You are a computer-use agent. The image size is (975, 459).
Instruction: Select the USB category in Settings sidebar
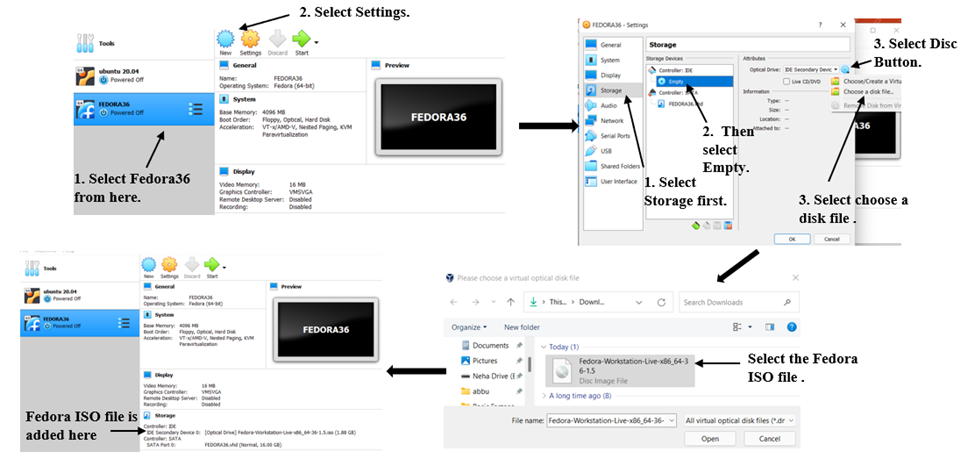point(605,151)
